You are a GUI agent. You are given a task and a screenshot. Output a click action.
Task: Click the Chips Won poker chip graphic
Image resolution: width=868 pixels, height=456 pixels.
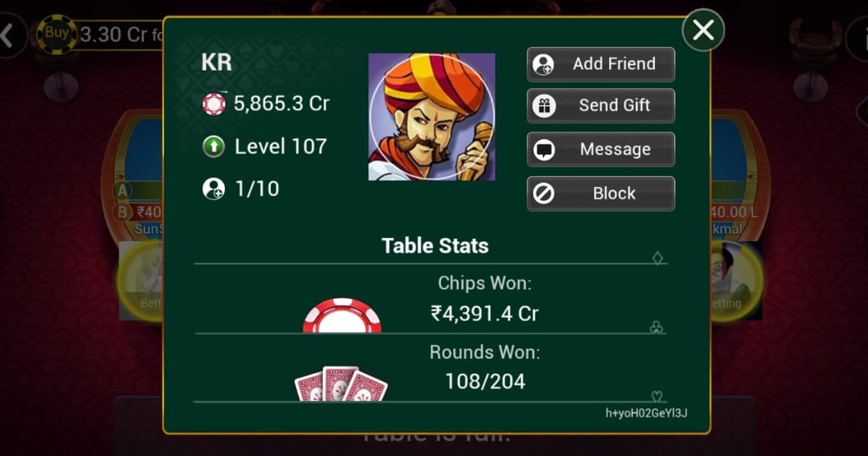tap(342, 316)
